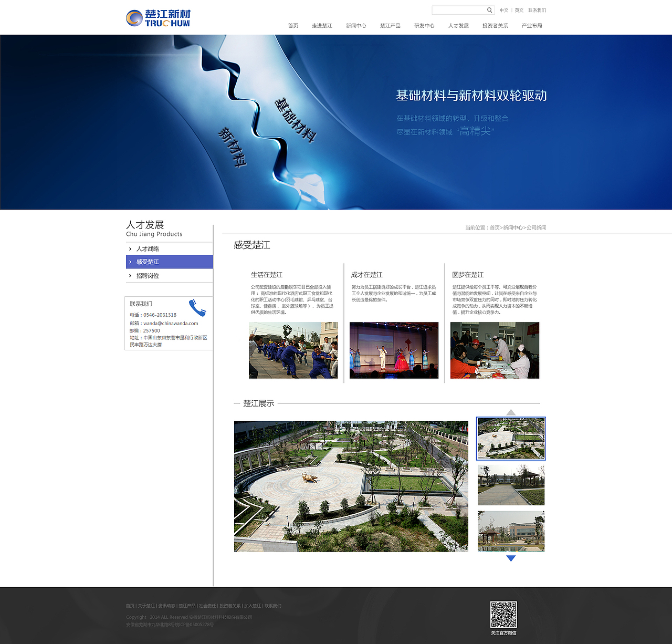Open footer 联系我们 link
The width and height of the screenshot is (672, 644).
pos(273,606)
